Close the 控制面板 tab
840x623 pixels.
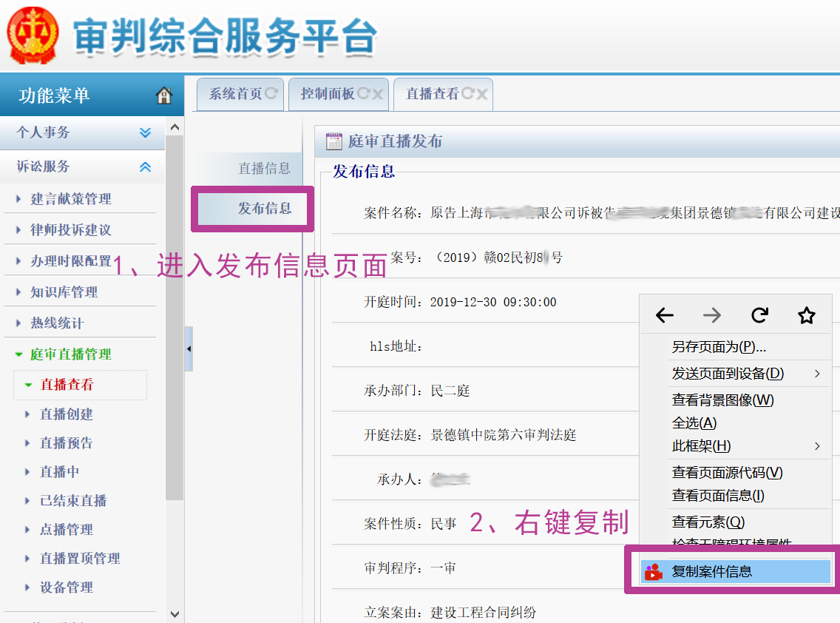tap(377, 94)
